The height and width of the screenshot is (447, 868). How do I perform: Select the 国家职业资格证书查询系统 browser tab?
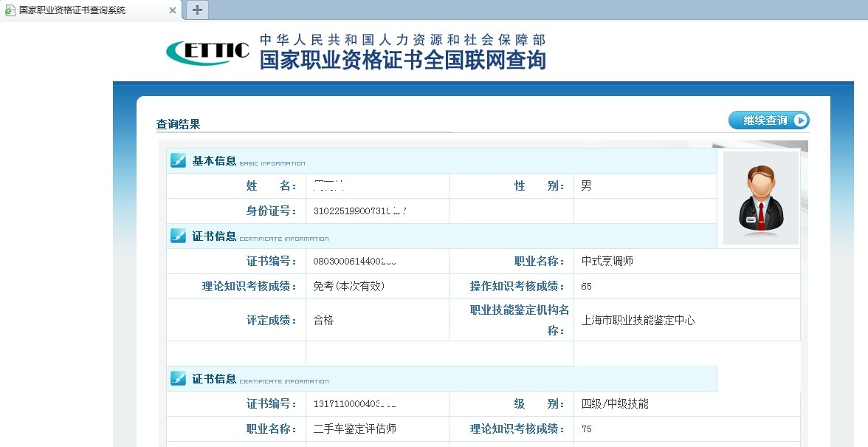pyautogui.click(x=81, y=10)
